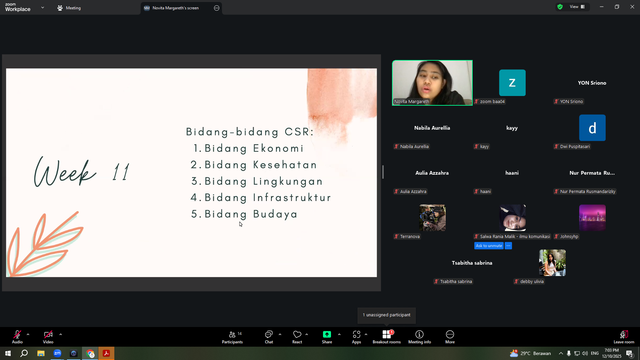Image resolution: width=640 pixels, height=360 pixels.
Task: Click Ask to unmute for Salwa Rania Malik
Action: tap(489, 246)
